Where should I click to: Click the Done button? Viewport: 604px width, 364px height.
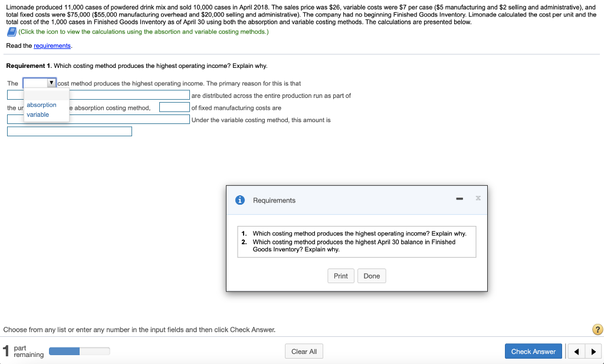(x=372, y=276)
